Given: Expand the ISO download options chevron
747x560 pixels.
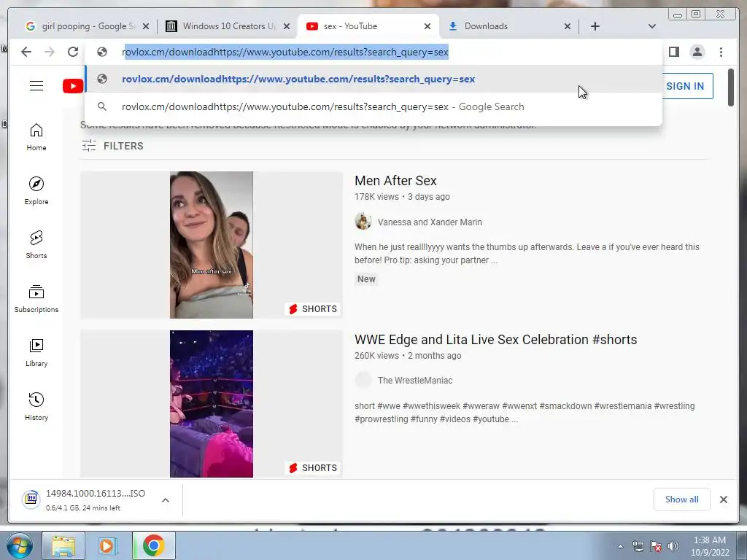Looking at the screenshot, I should 166,500.
